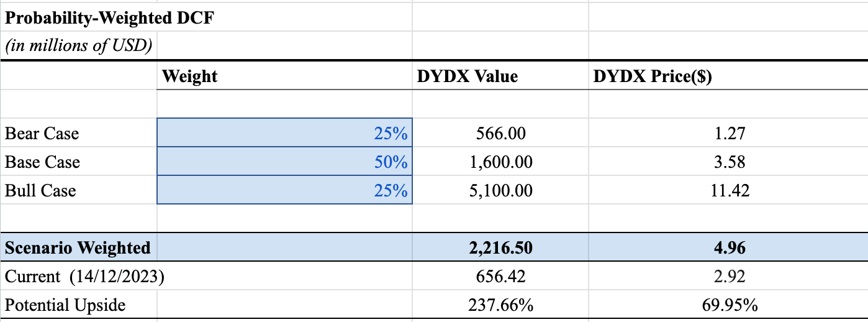This screenshot has width=868, height=322.
Task: Select the Bear Case value 566.00
Action: [x=500, y=133]
